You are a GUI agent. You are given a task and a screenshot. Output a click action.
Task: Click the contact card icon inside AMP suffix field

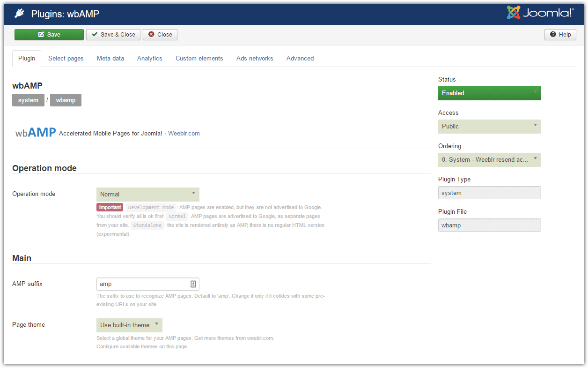[193, 284]
